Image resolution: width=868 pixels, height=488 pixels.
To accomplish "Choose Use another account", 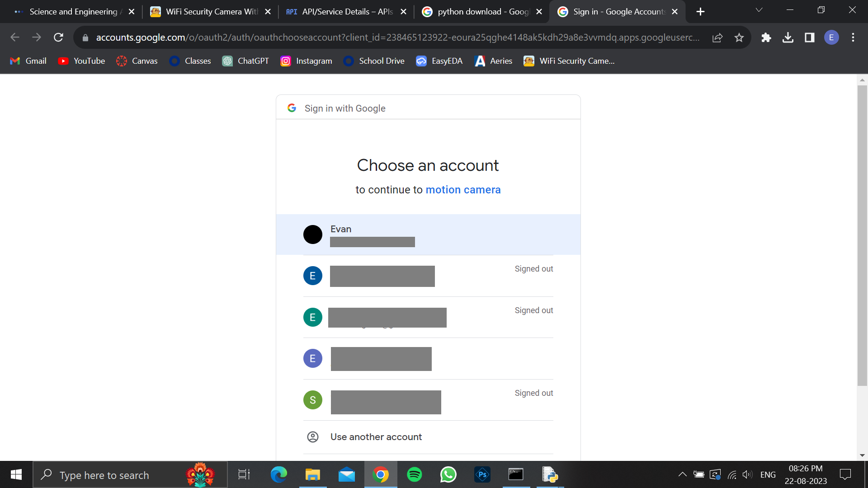I will click(376, 437).
